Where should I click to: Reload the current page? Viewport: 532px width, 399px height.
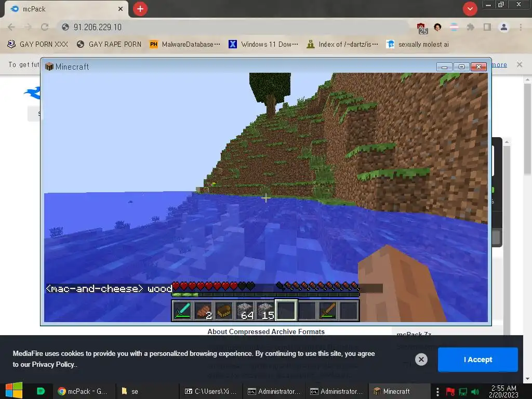point(45,27)
